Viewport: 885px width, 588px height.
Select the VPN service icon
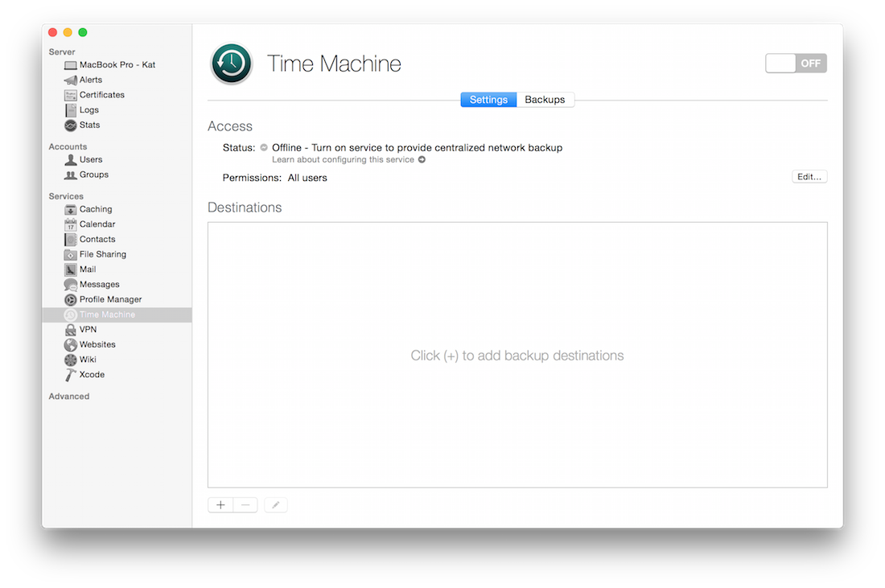71,330
